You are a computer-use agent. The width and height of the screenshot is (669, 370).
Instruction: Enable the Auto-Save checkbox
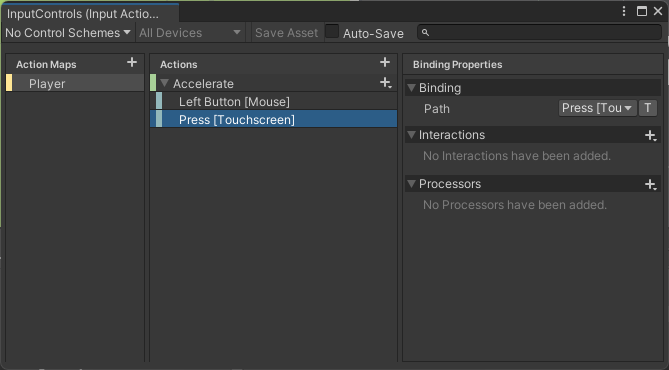(x=332, y=32)
